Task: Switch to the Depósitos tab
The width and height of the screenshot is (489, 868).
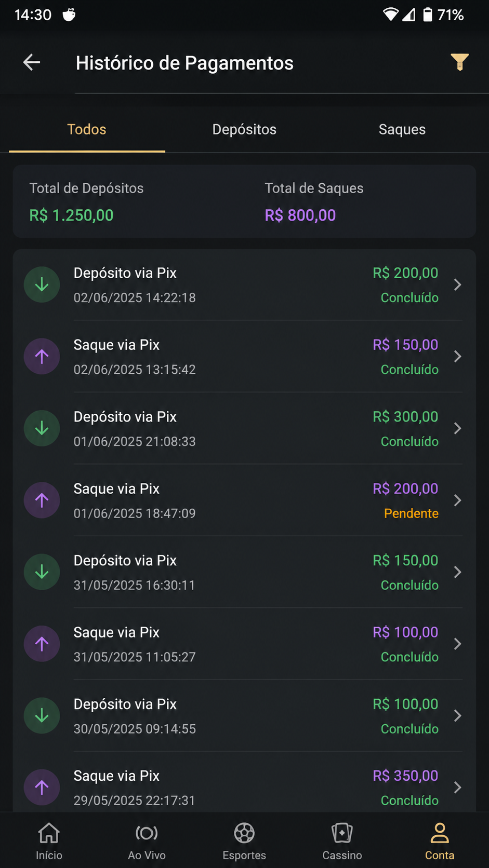Action: point(244,129)
